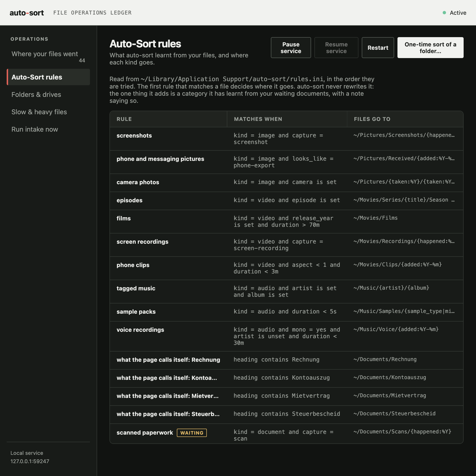Click the WAITING badge on scanned paperwork
476x476 pixels.
click(x=192, y=433)
